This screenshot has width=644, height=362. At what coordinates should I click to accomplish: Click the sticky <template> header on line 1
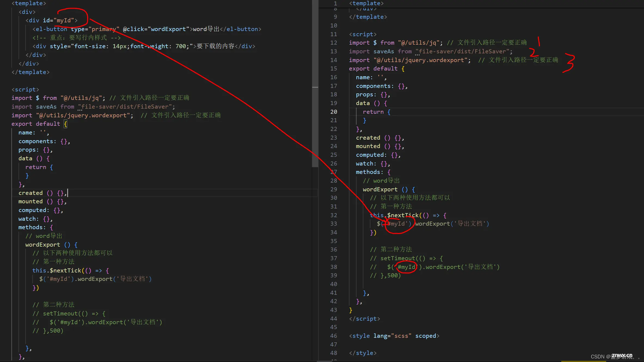pyautogui.click(x=366, y=3)
